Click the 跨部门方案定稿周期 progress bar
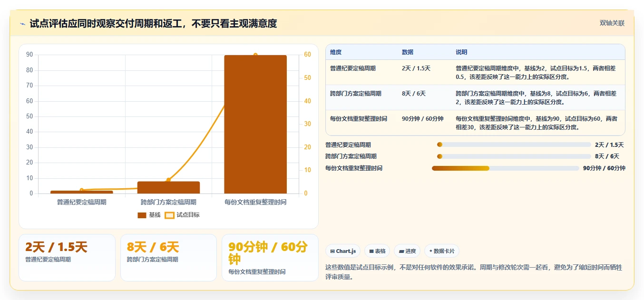The width and height of the screenshot is (644, 300). point(514,156)
